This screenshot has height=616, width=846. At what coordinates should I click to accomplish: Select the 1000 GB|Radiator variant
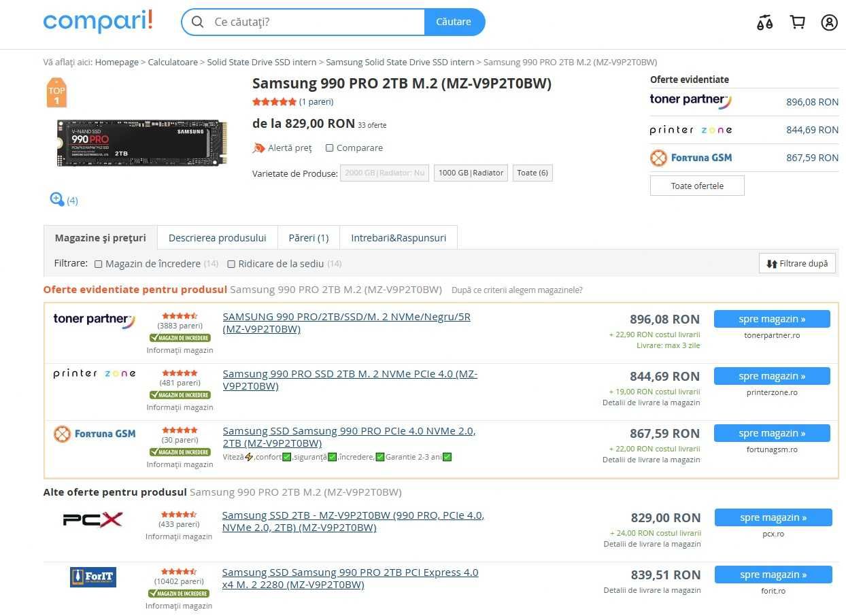point(471,173)
